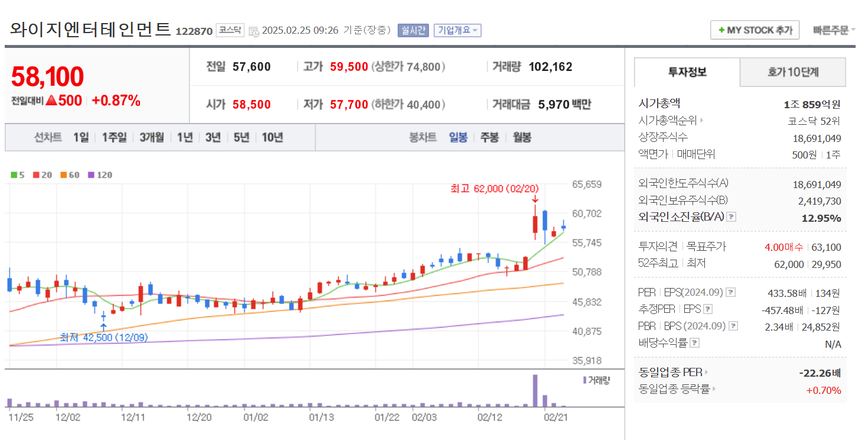Click the stock code 122870

(194, 31)
